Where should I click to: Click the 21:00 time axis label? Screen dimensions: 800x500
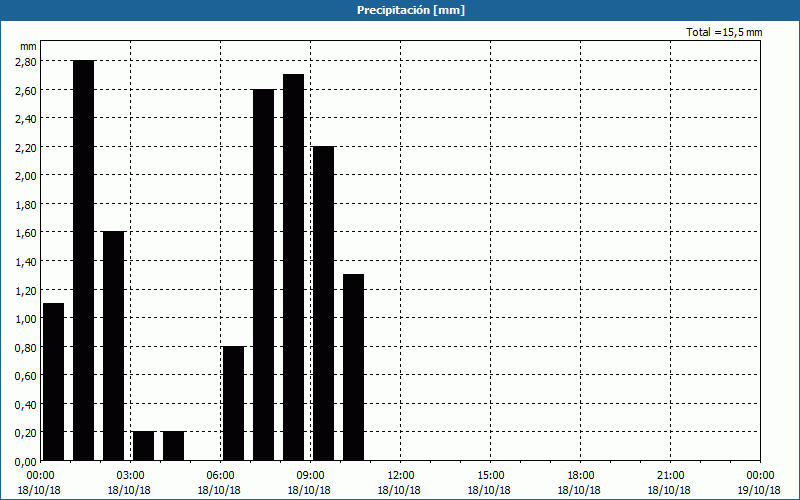coord(670,475)
